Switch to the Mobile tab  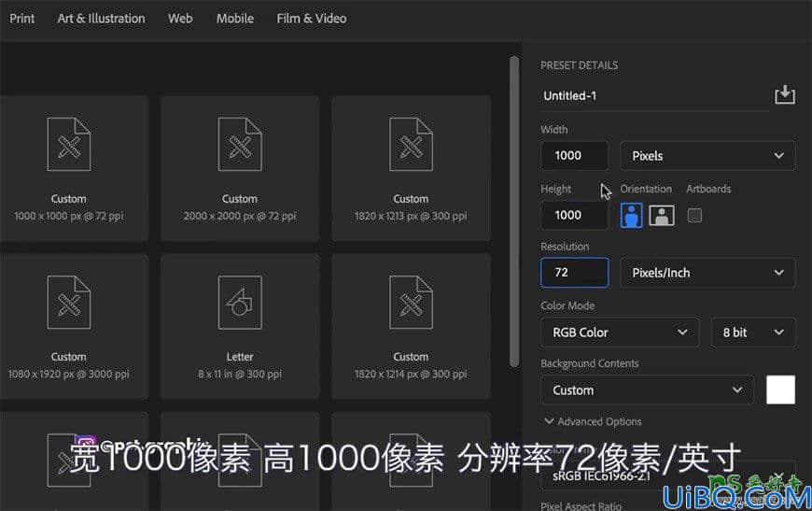click(x=235, y=18)
